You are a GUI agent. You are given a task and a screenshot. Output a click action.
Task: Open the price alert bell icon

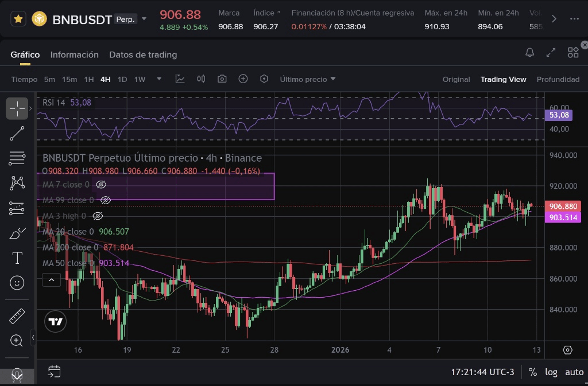click(530, 53)
